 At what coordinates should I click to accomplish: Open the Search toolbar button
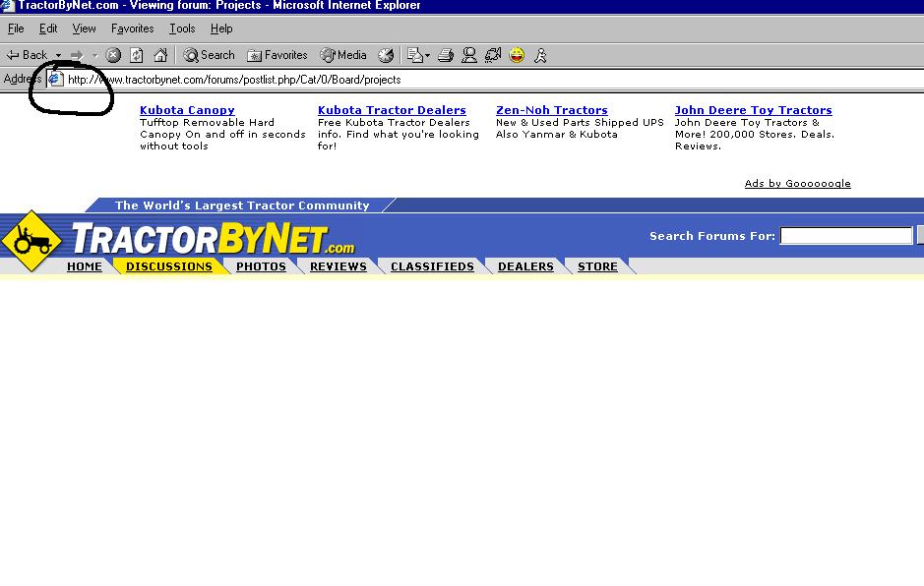(209, 55)
